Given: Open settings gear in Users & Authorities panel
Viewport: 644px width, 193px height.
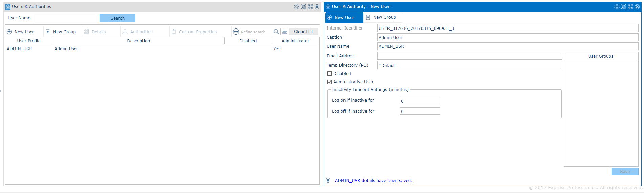Looking at the screenshot, I should point(297,7).
